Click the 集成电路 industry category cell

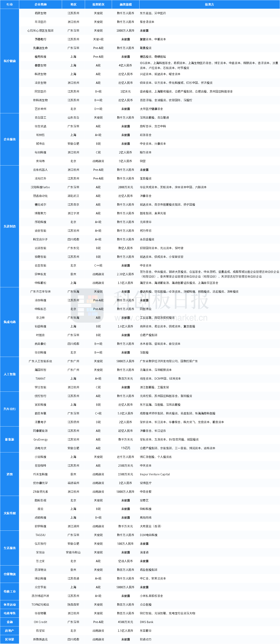point(10,322)
